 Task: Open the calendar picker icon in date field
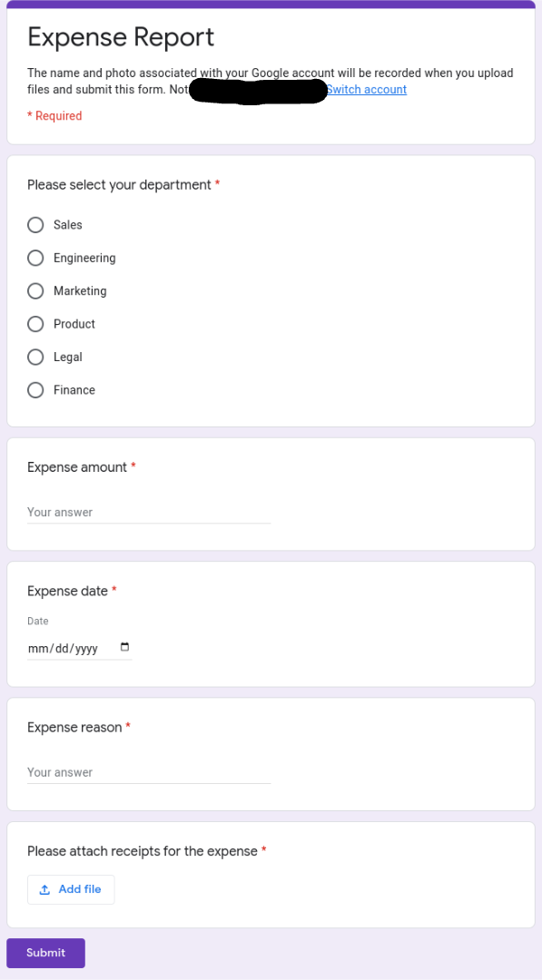[124, 647]
